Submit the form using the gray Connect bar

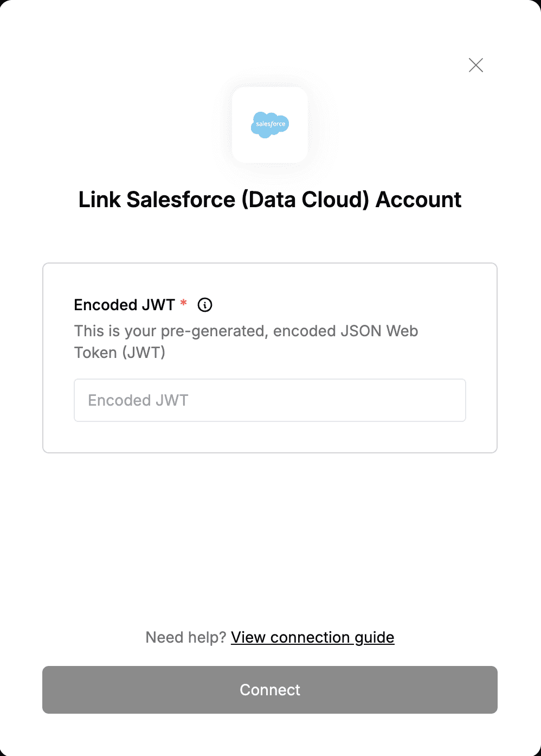point(270,690)
